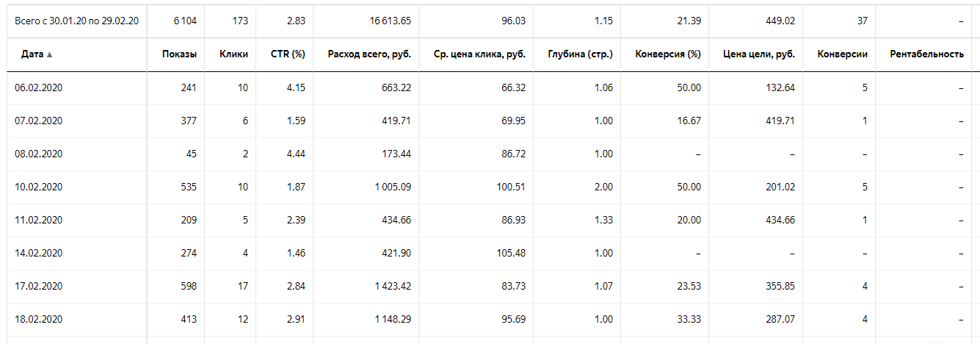
Task: Click the sort arrow beside Дата
Action: [x=49, y=54]
